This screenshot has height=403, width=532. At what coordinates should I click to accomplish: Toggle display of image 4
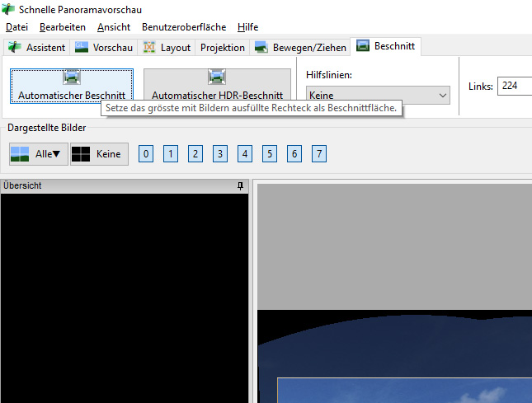(x=245, y=154)
